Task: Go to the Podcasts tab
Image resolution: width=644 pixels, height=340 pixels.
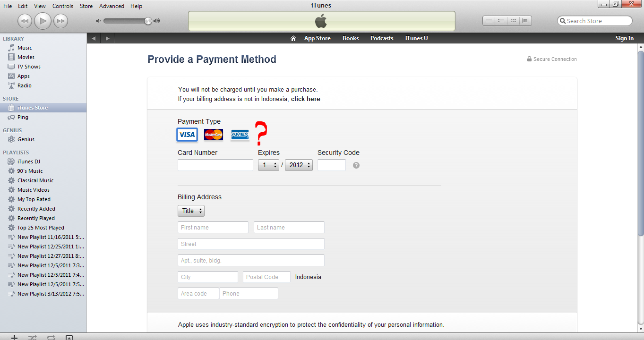Action: pos(382,38)
